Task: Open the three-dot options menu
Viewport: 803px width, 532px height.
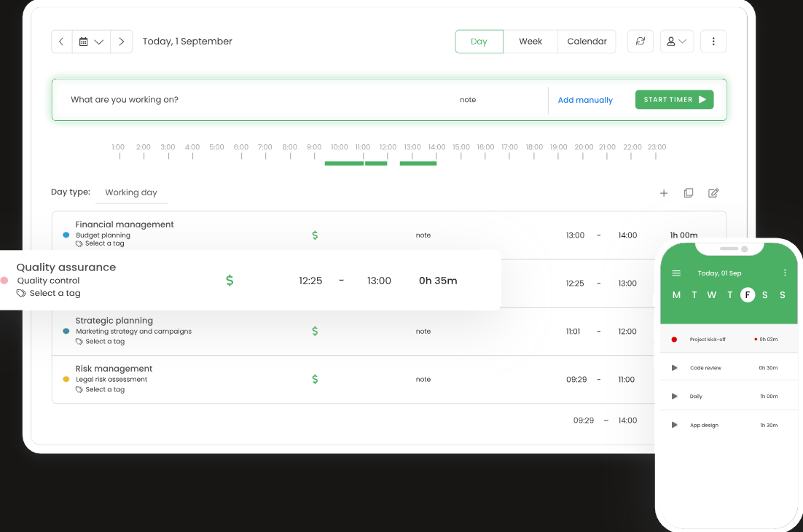Action: pyautogui.click(x=713, y=42)
